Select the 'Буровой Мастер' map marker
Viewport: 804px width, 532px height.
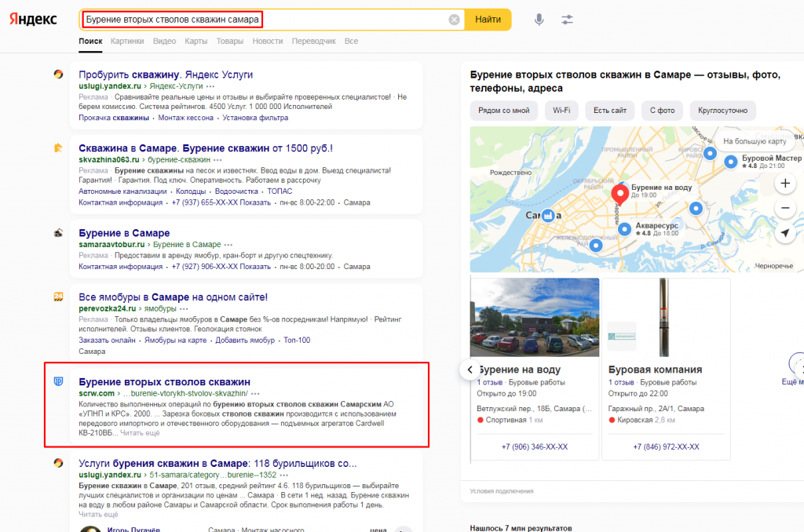(x=731, y=162)
